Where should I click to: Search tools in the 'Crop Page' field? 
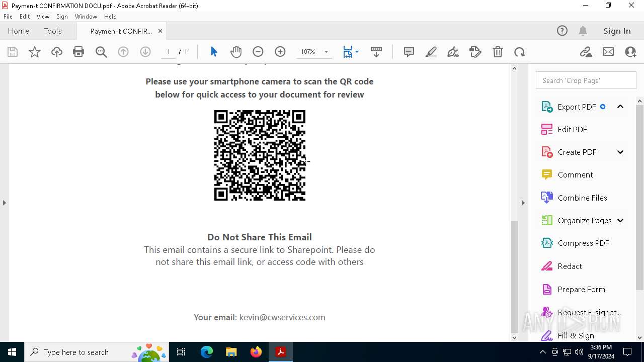click(586, 80)
